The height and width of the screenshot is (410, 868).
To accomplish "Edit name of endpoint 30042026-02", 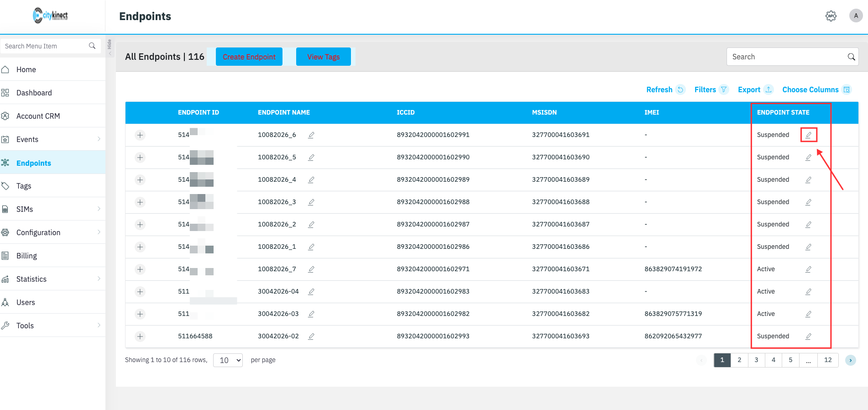I will click(311, 336).
